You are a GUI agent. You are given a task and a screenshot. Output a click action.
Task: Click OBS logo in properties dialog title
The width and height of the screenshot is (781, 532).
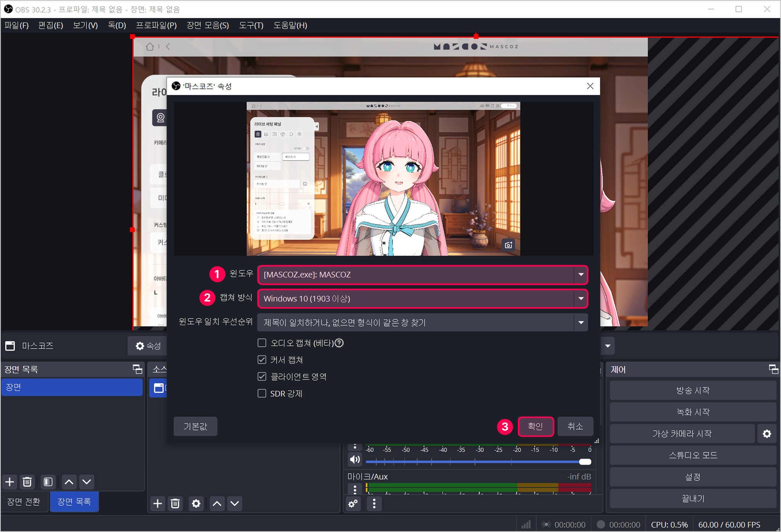coord(176,86)
